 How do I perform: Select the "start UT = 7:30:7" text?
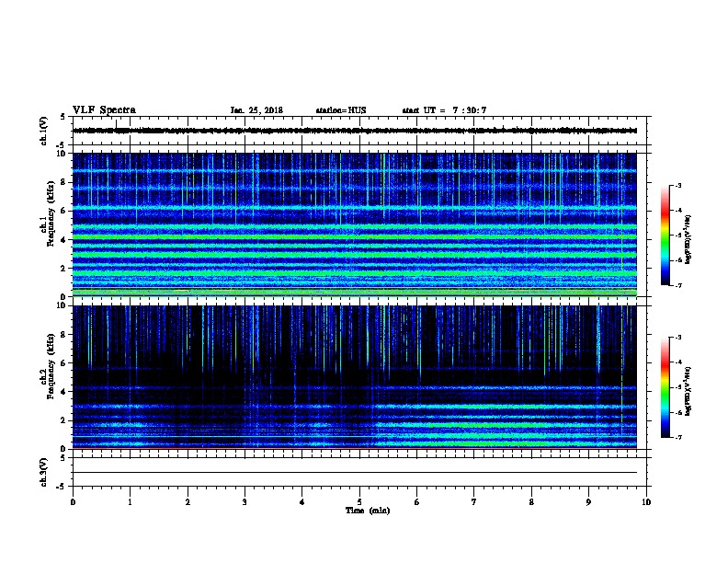[x=444, y=110]
